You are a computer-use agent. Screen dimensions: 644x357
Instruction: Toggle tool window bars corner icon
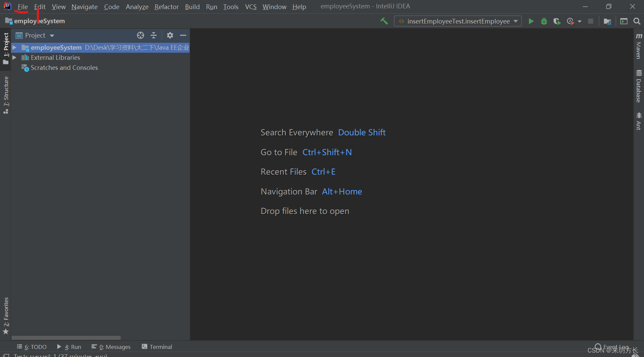(6, 355)
